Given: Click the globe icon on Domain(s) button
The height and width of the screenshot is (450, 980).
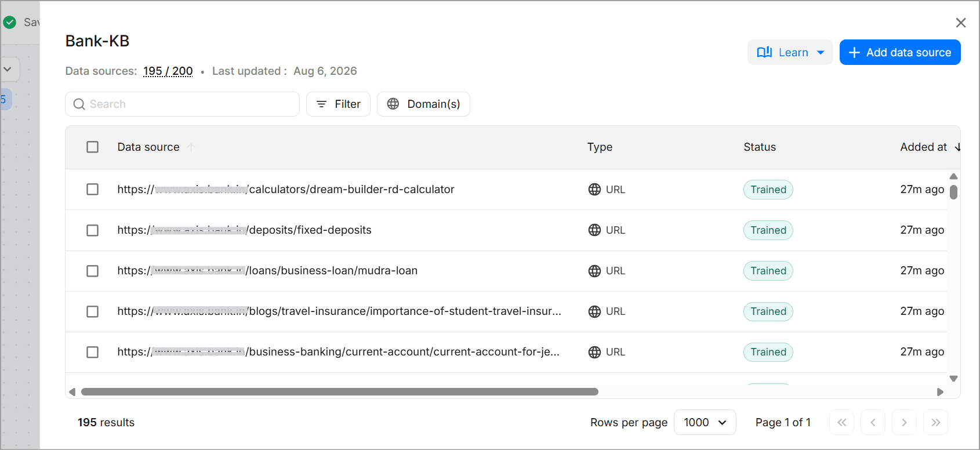Looking at the screenshot, I should 393,104.
